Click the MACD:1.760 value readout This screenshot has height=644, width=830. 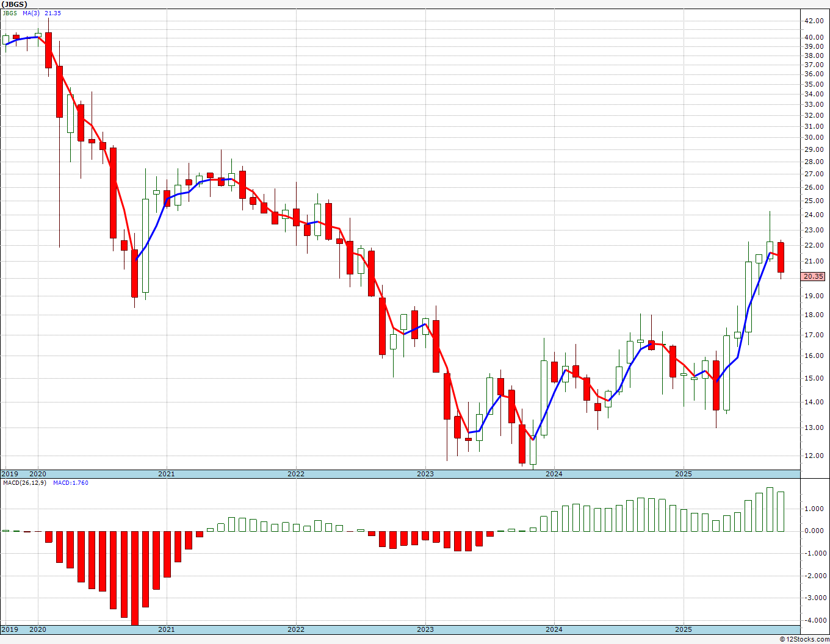tap(71, 483)
